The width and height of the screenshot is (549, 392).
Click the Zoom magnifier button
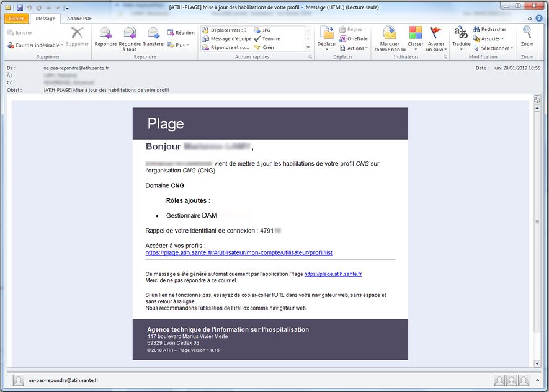click(527, 37)
